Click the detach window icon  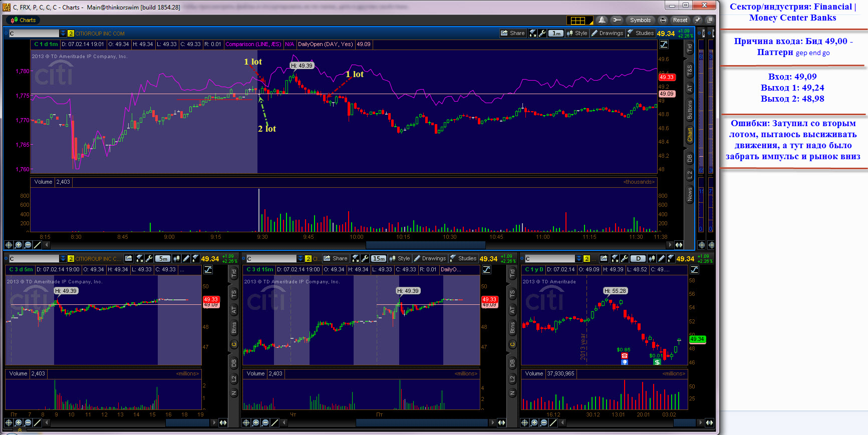(x=709, y=20)
